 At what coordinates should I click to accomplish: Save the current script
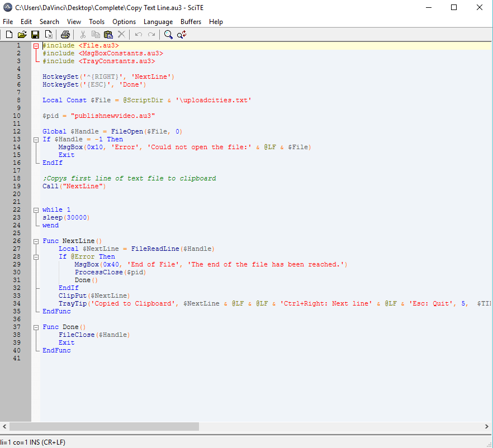click(x=35, y=34)
